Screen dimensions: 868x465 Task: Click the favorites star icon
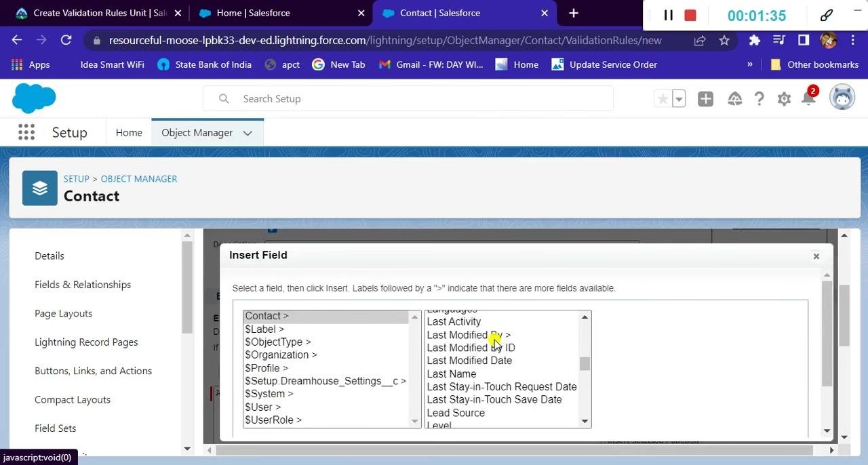click(663, 99)
